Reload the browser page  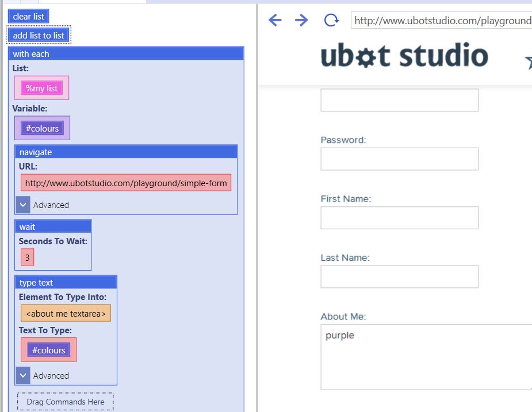[x=331, y=20]
